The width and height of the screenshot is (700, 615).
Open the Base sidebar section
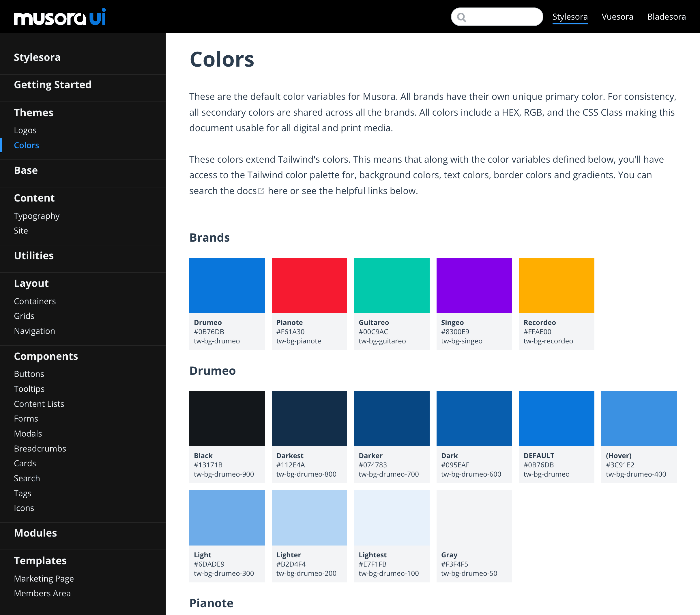click(x=26, y=170)
